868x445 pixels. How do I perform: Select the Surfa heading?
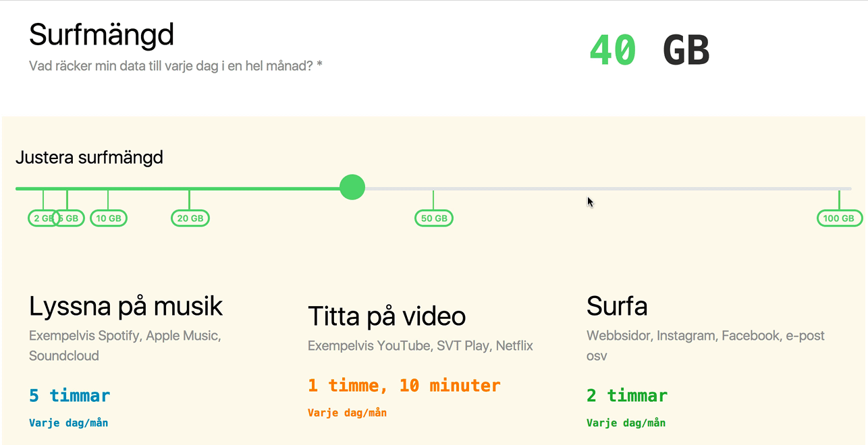tap(617, 306)
